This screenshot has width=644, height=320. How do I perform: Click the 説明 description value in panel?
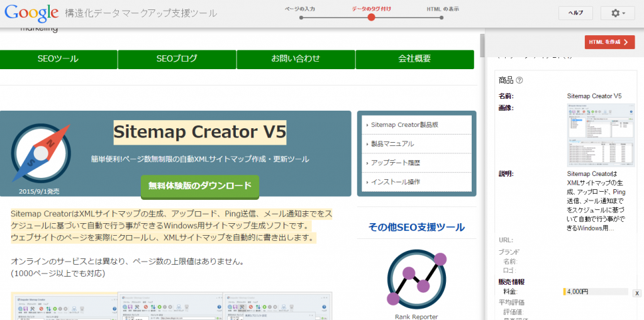[596, 201]
